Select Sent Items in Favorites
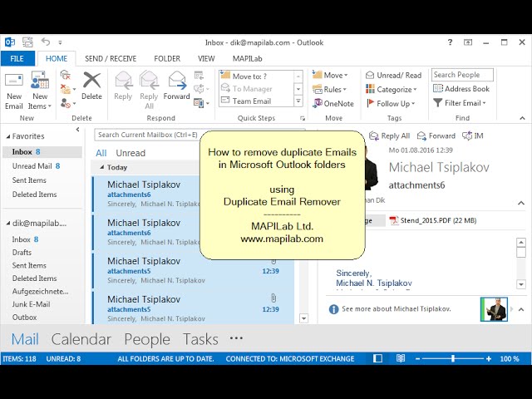Screen dimensions: 532x399 click(x=42, y=180)
